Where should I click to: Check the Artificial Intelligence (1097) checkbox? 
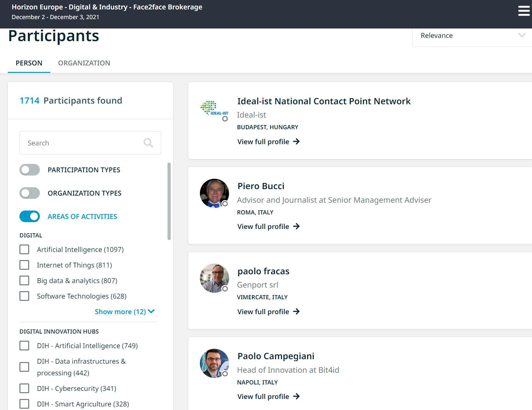tap(24, 249)
